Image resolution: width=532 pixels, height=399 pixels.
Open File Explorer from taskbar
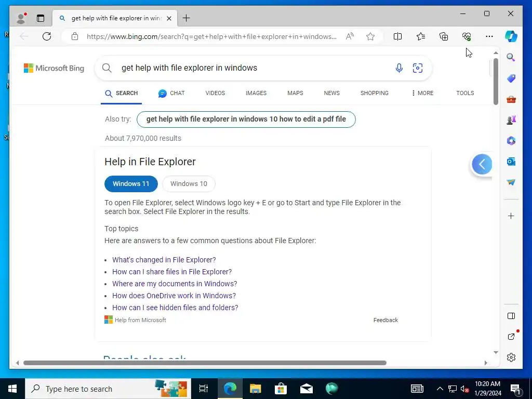pos(255,389)
